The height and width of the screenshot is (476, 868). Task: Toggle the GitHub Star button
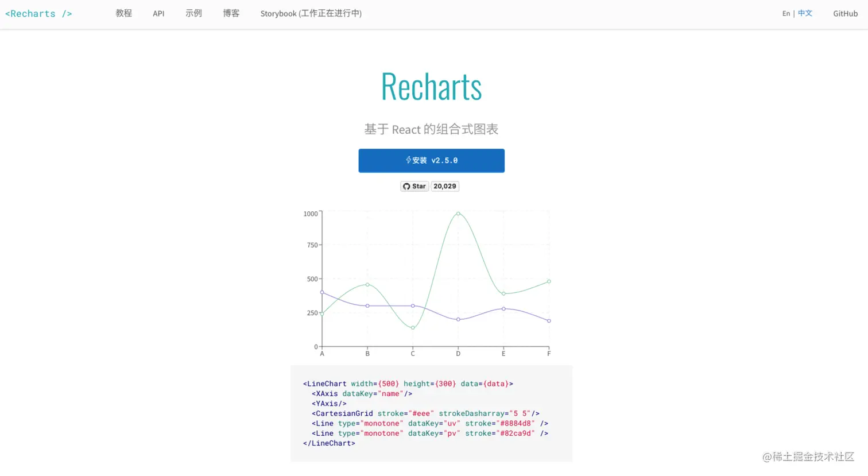tap(414, 186)
